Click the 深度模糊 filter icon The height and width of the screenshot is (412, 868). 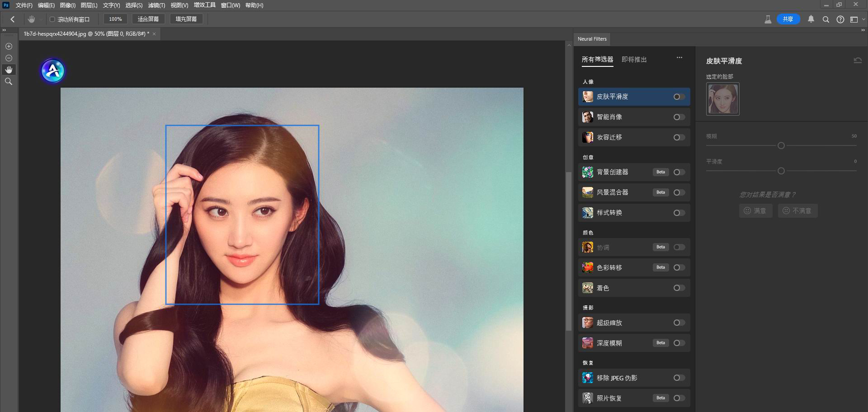(x=587, y=343)
